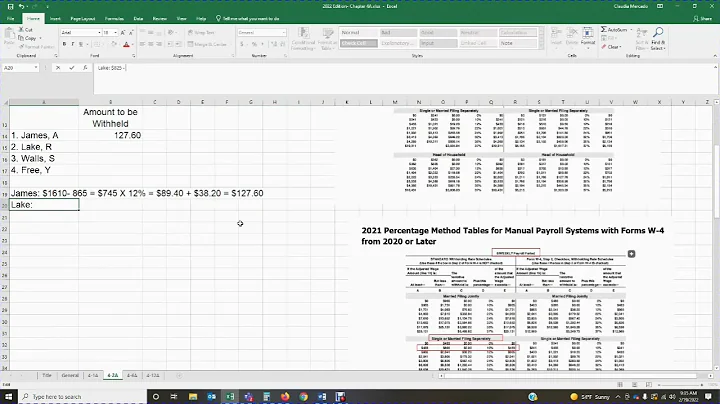Open the Format cells menu
This screenshot has height=404, width=720.
pos(588,37)
